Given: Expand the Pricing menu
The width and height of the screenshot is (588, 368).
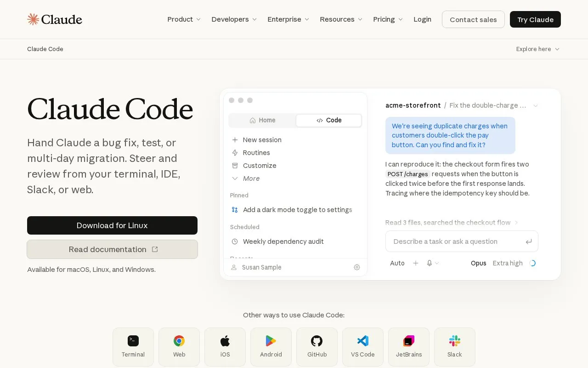Looking at the screenshot, I should pyautogui.click(x=388, y=19).
